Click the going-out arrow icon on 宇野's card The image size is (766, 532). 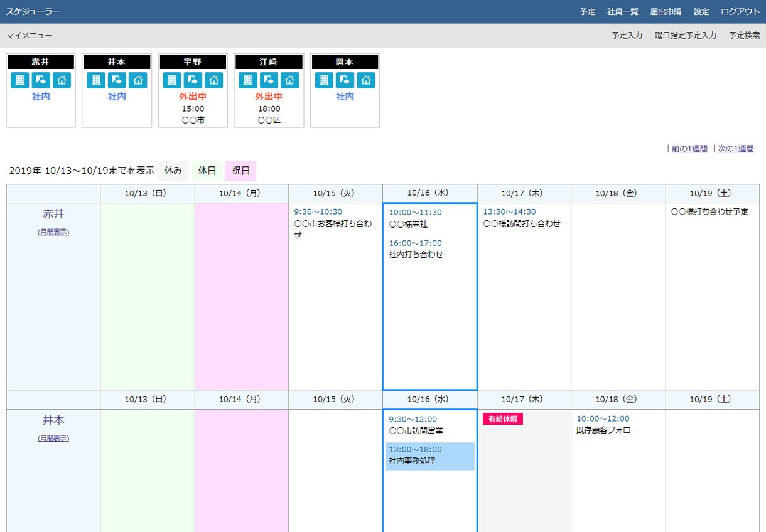[x=193, y=80]
